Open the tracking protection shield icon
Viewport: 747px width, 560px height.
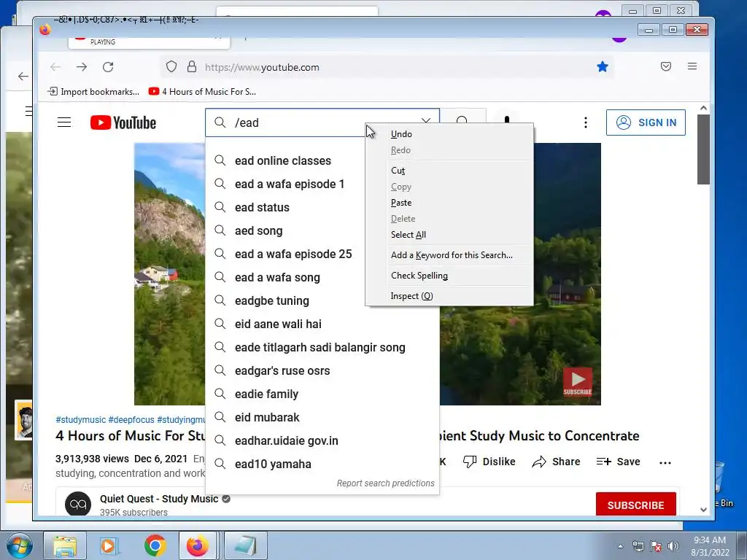pyautogui.click(x=171, y=66)
